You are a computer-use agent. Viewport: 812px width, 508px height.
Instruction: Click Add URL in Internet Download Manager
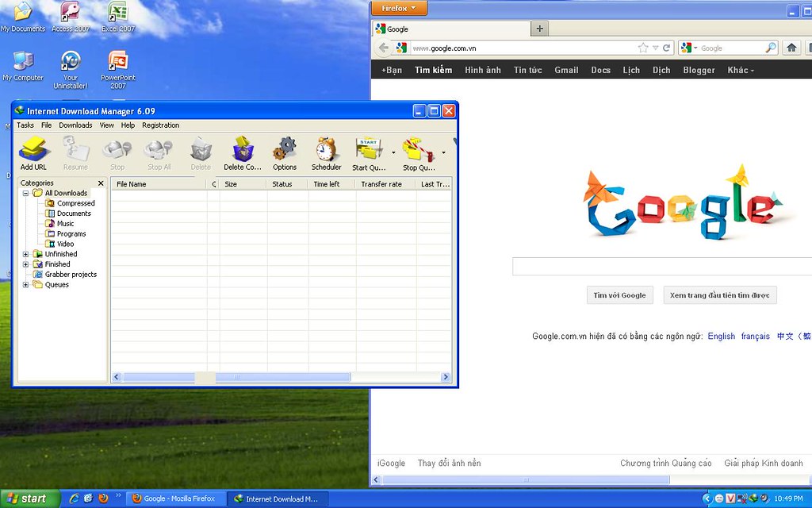coord(33,153)
